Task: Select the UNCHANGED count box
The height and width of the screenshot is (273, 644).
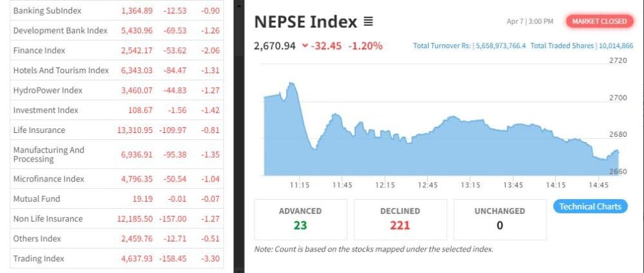Action: coord(500,219)
